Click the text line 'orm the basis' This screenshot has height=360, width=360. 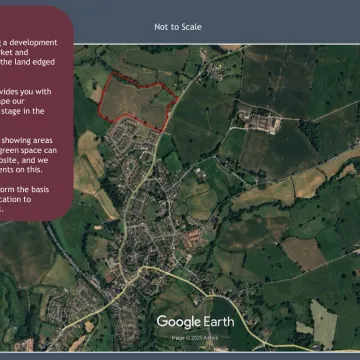click(25, 190)
